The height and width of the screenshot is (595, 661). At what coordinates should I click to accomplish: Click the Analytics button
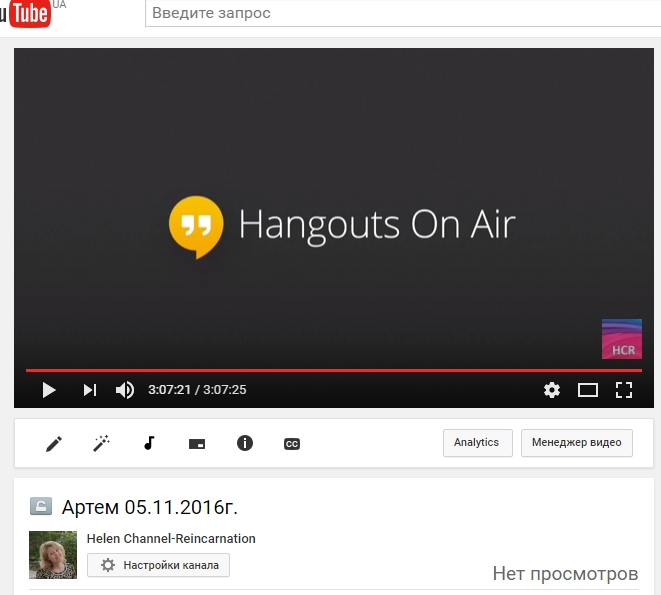click(477, 443)
